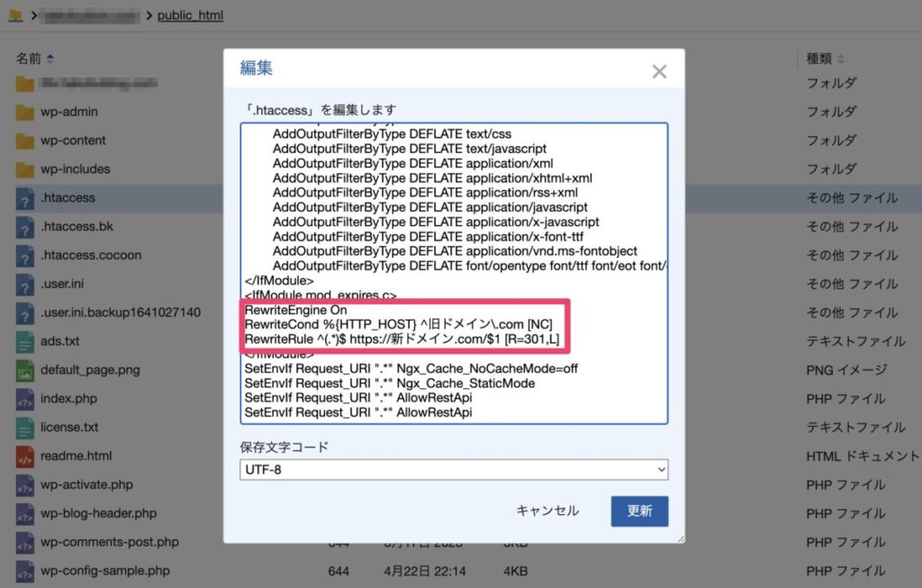Click the readme.html file icon
922x588 pixels.
24,457
